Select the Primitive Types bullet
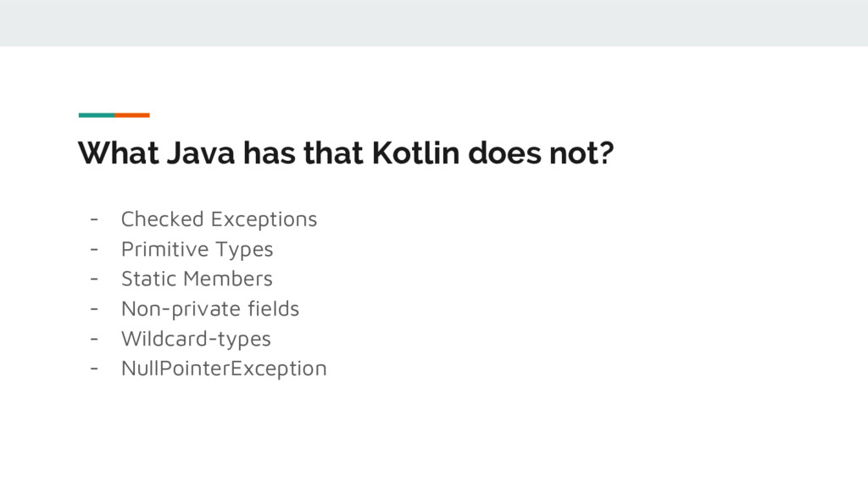Image resolution: width=868 pixels, height=488 pixels. [197, 250]
